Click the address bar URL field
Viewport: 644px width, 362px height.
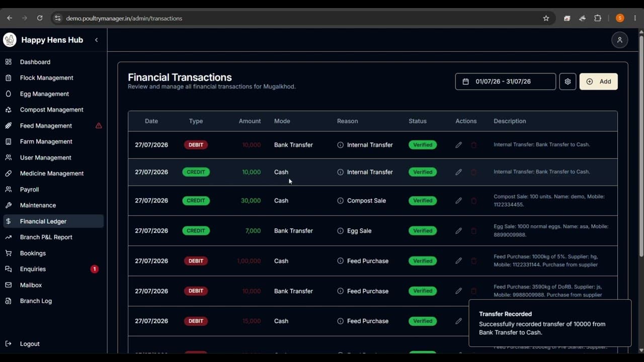click(x=302, y=18)
